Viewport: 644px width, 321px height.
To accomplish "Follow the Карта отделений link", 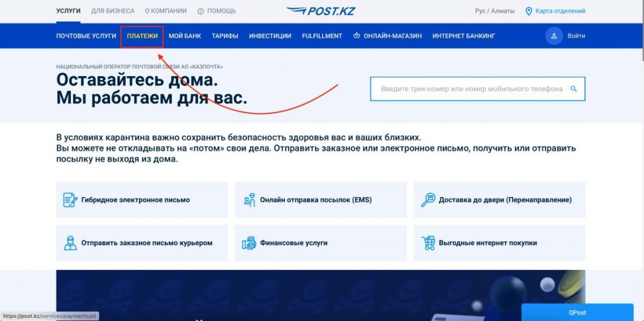I will (560, 11).
